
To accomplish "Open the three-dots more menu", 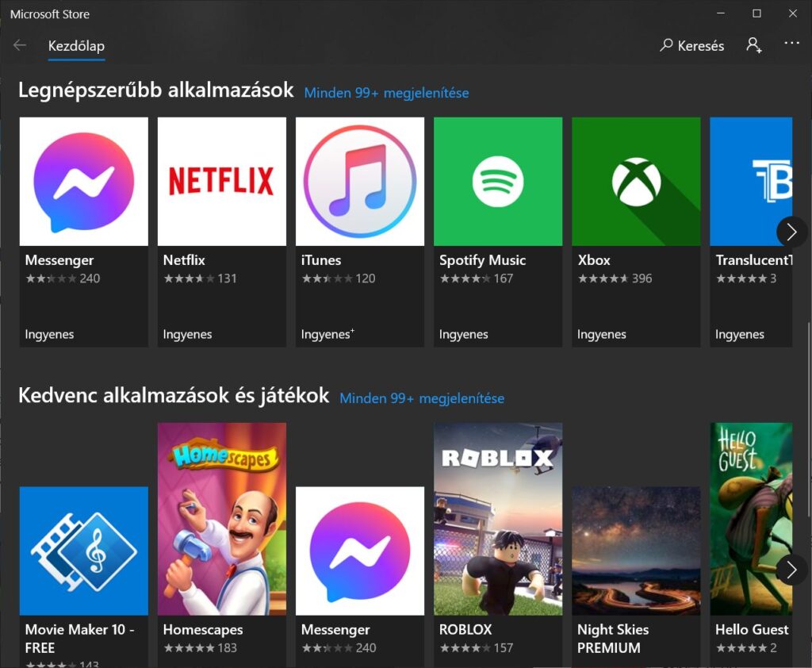I will pyautogui.click(x=791, y=43).
